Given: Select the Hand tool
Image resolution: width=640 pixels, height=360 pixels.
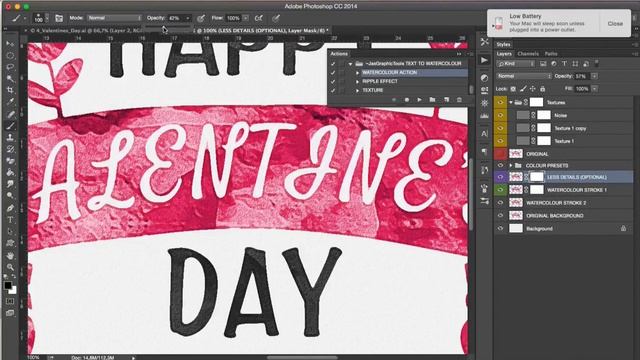Looking at the screenshot, I should [x=10, y=256].
